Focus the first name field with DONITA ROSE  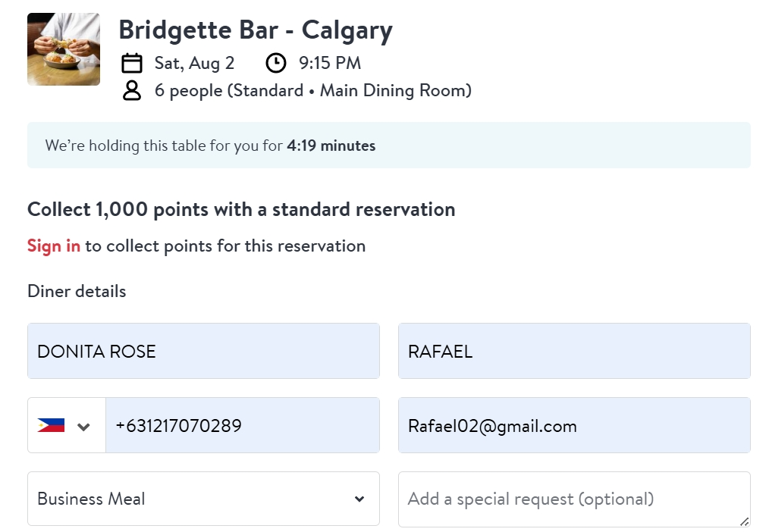point(203,351)
